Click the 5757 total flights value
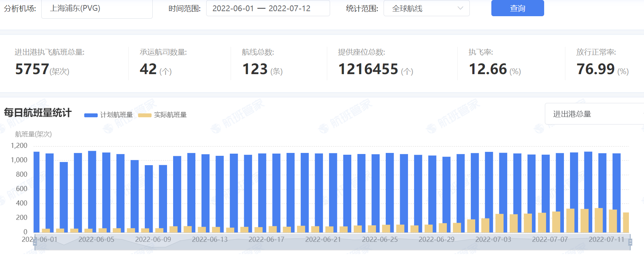Screen dimensions: 644x258 point(32,69)
